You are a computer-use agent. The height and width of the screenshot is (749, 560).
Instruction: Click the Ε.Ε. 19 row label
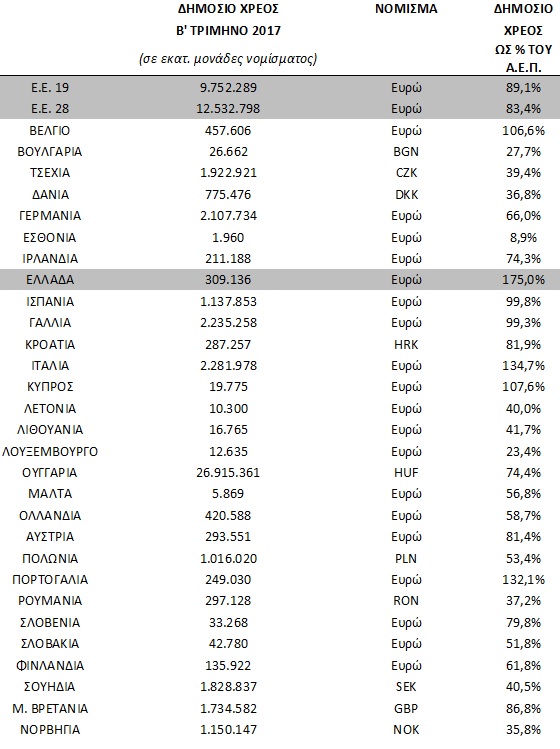(50, 88)
